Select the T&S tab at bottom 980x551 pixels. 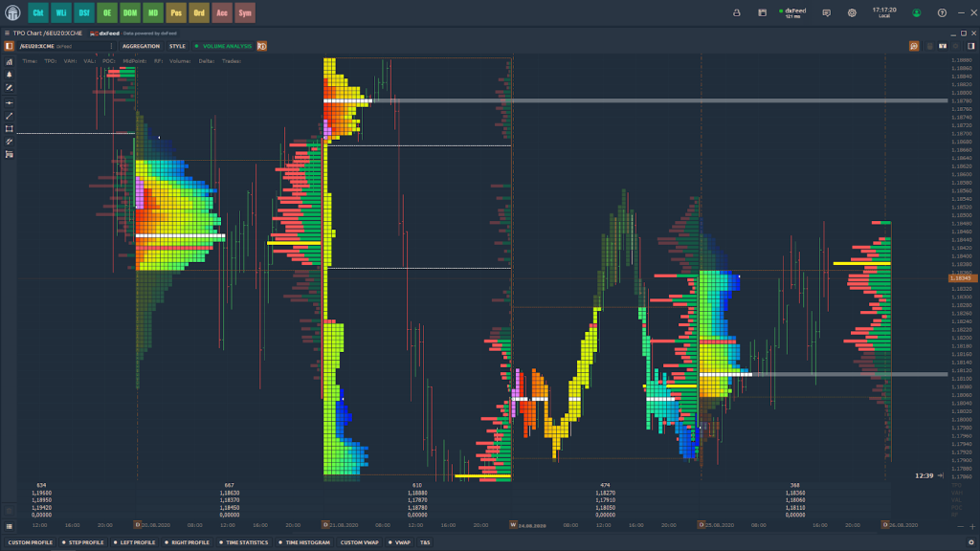[425, 542]
